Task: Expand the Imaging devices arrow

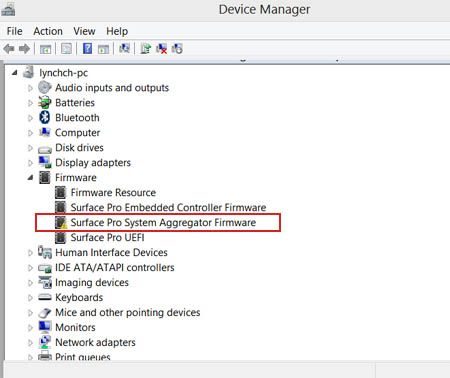Action: coord(30,283)
